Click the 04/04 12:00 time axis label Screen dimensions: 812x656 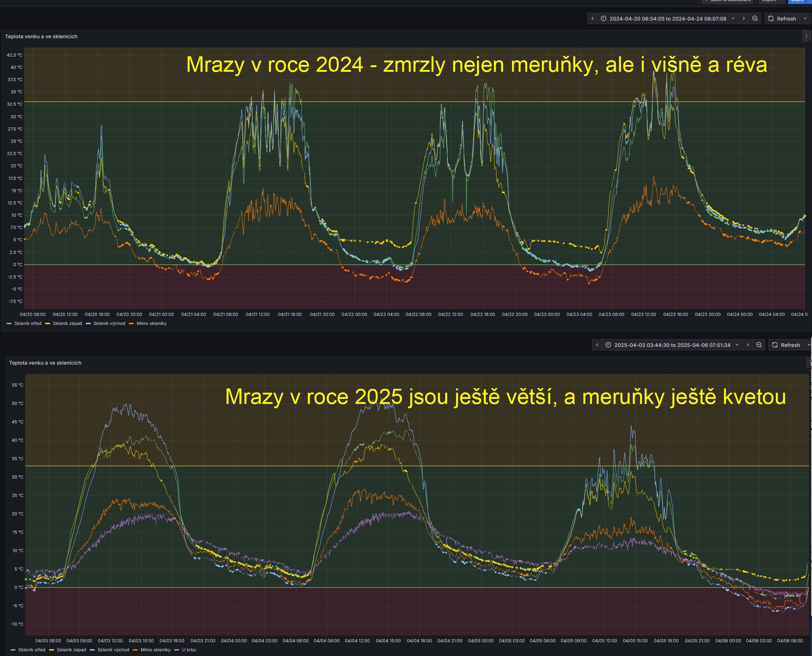[357, 641]
